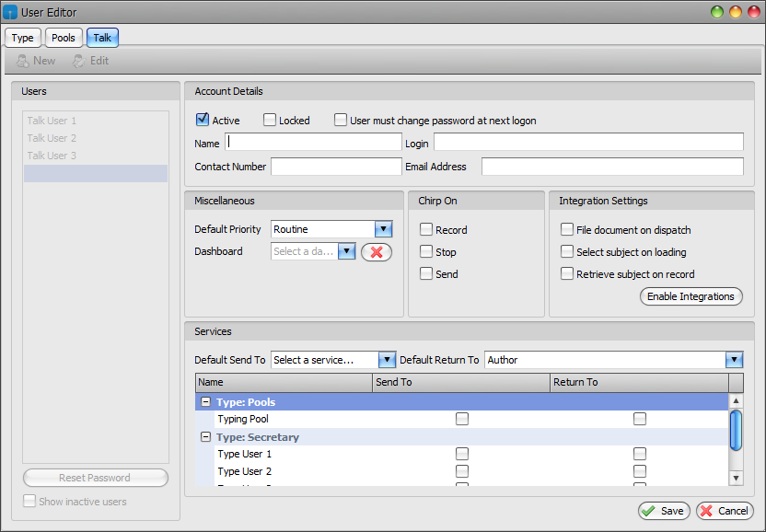Screen dimensions: 766x532
Task: Check File document on dispatch
Action: pos(567,229)
